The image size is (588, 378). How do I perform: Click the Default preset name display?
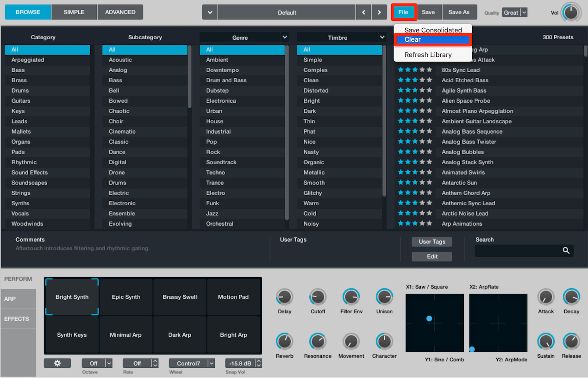[287, 12]
